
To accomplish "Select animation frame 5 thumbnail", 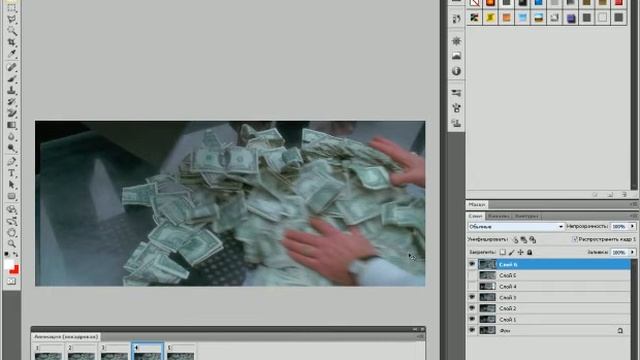I will click(x=180, y=352).
